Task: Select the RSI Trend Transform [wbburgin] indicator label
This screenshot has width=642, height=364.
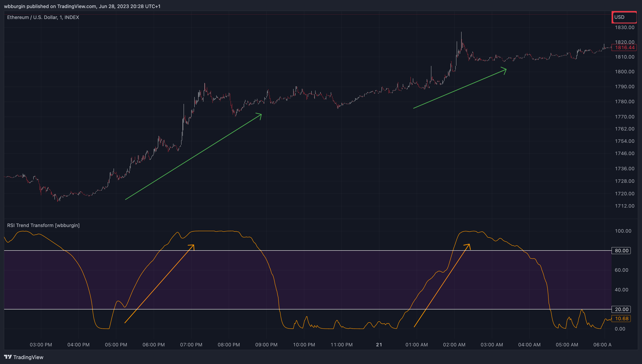Action: pos(43,225)
